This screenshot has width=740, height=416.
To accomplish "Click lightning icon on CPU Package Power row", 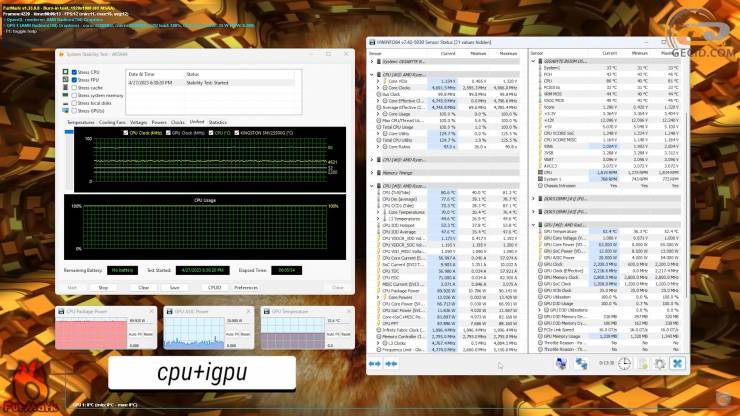I will coord(379,291).
